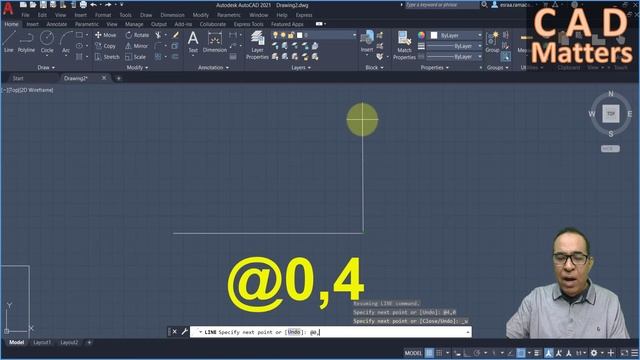Activate the Rotate command
The width and height of the screenshot is (640, 360).
point(137,35)
